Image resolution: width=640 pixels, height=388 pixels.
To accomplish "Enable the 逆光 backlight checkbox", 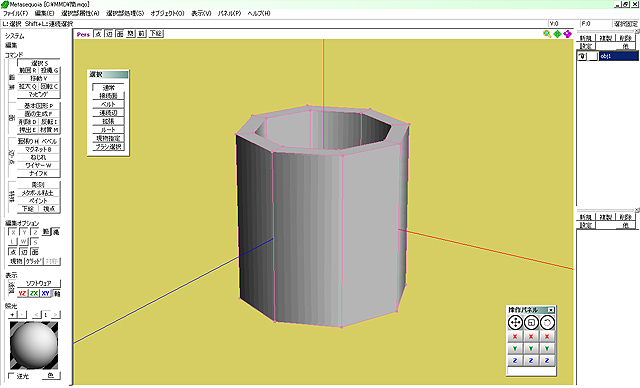I will 12,375.
